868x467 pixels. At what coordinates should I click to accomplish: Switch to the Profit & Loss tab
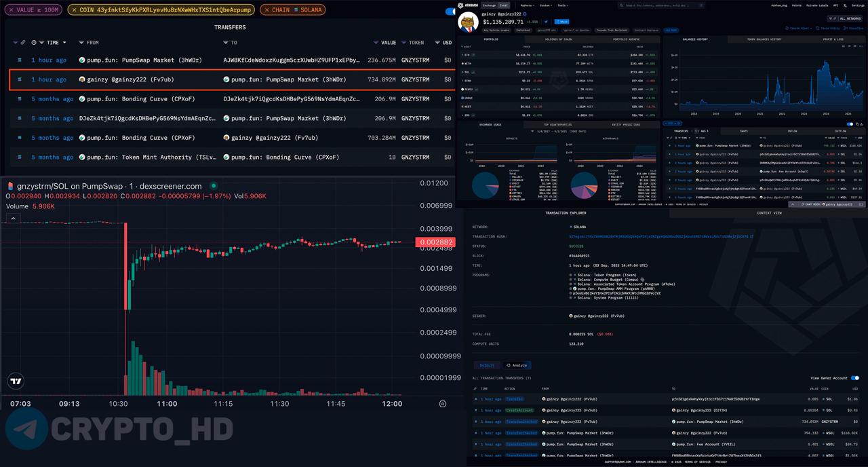click(833, 39)
